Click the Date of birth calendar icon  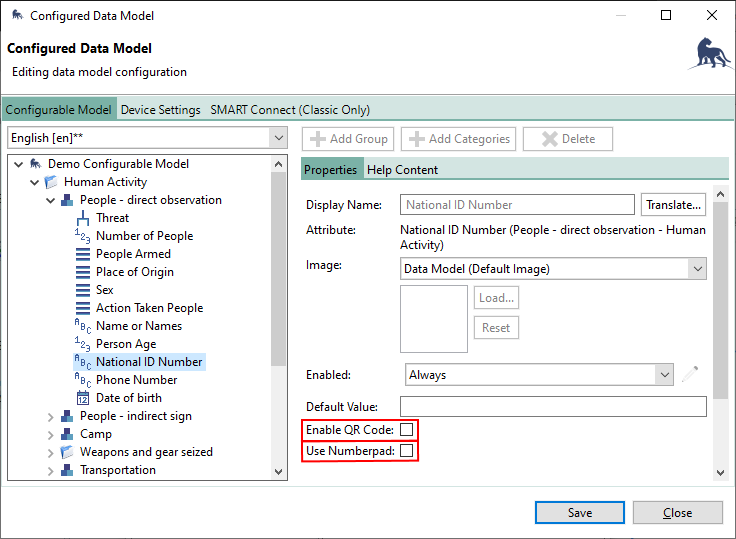click(x=83, y=398)
